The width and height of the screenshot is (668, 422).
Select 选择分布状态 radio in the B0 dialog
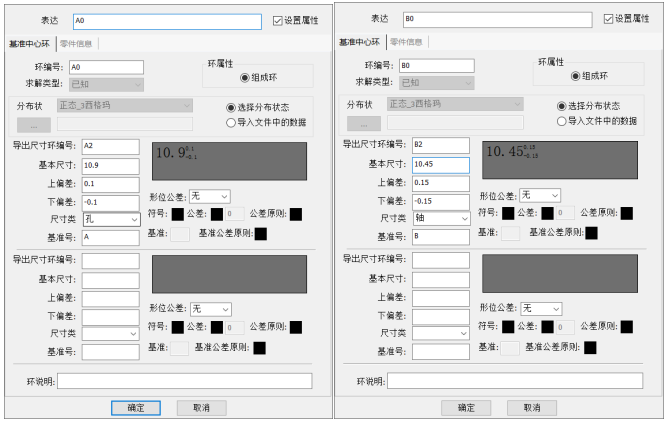[562, 105]
